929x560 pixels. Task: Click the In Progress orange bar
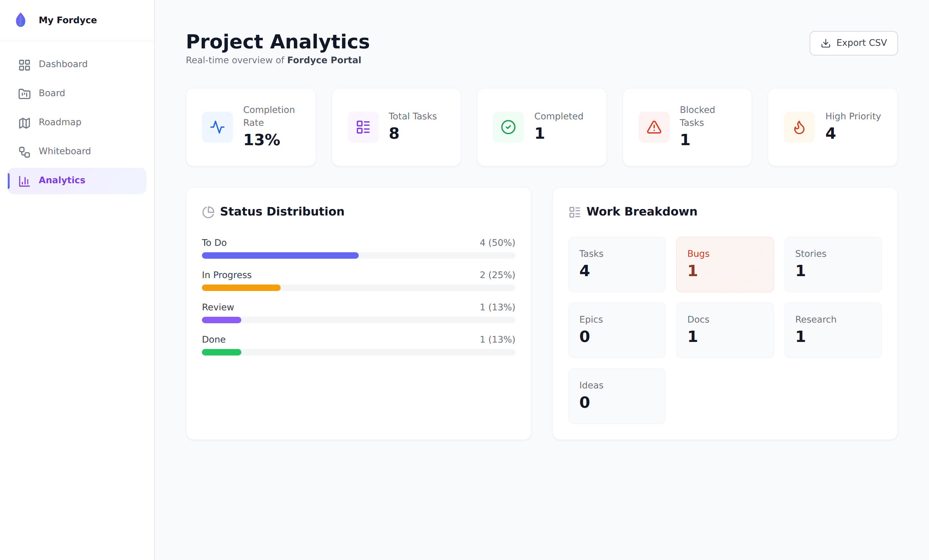coord(241,288)
